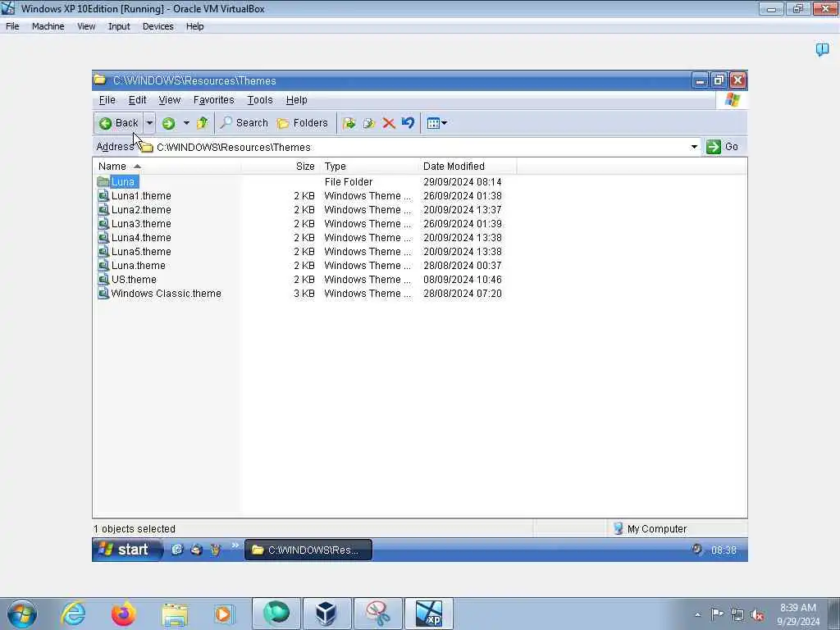The image size is (840, 630).
Task: Launch Internet Explorer from XP quick launch
Action: point(177,550)
